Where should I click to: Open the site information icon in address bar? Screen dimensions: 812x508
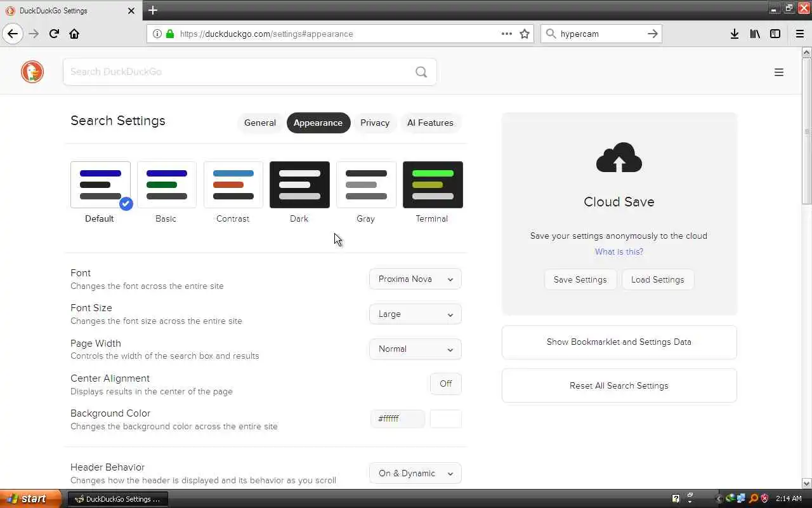pyautogui.click(x=157, y=34)
